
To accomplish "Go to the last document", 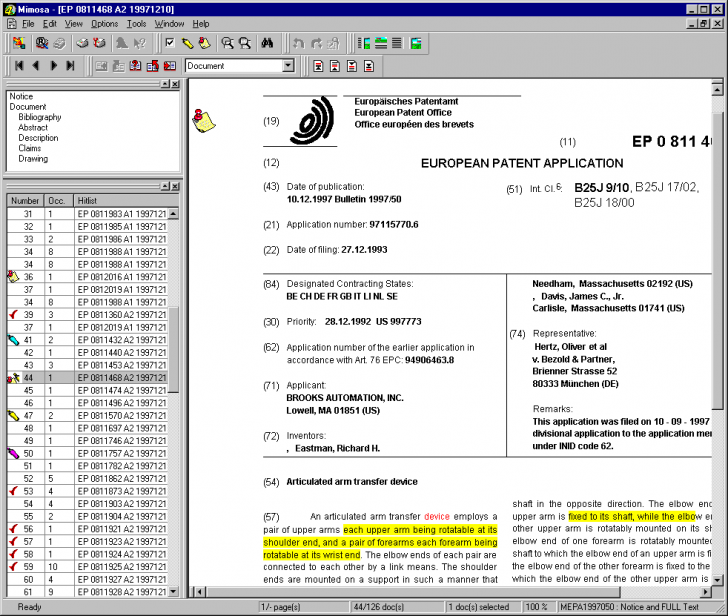I will pyautogui.click(x=71, y=66).
